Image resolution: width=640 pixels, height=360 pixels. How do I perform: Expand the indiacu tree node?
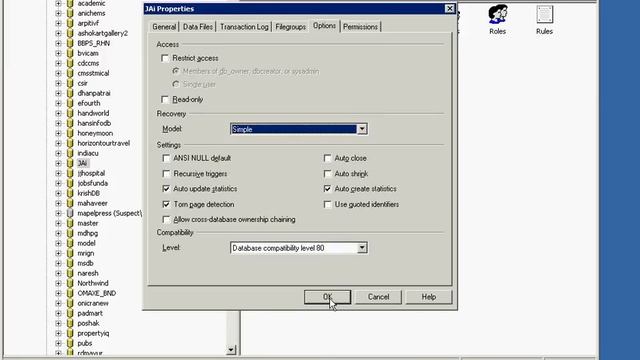click(x=58, y=153)
